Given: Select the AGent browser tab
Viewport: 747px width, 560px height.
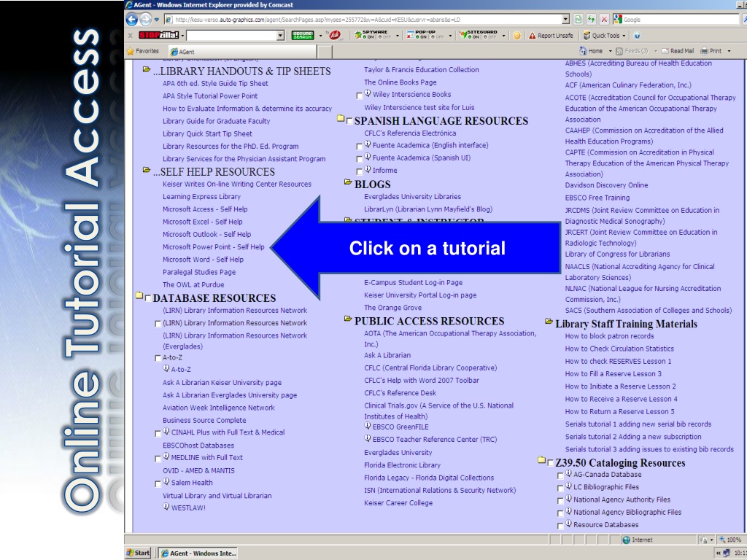Looking at the screenshot, I should tap(241, 52).
